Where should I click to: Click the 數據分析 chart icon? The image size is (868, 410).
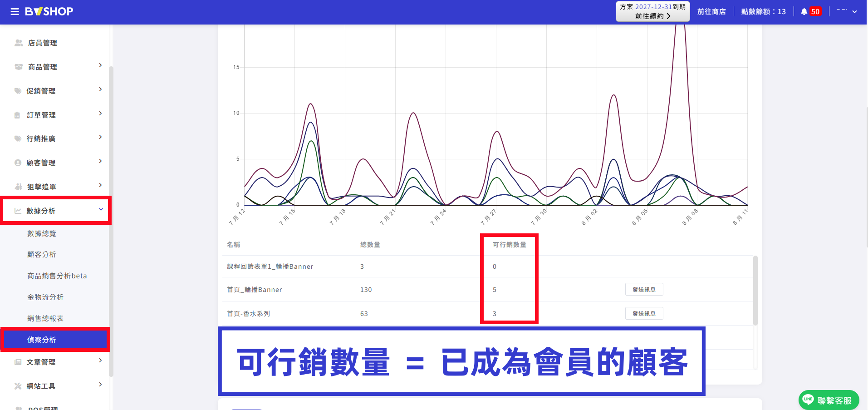pos(18,211)
